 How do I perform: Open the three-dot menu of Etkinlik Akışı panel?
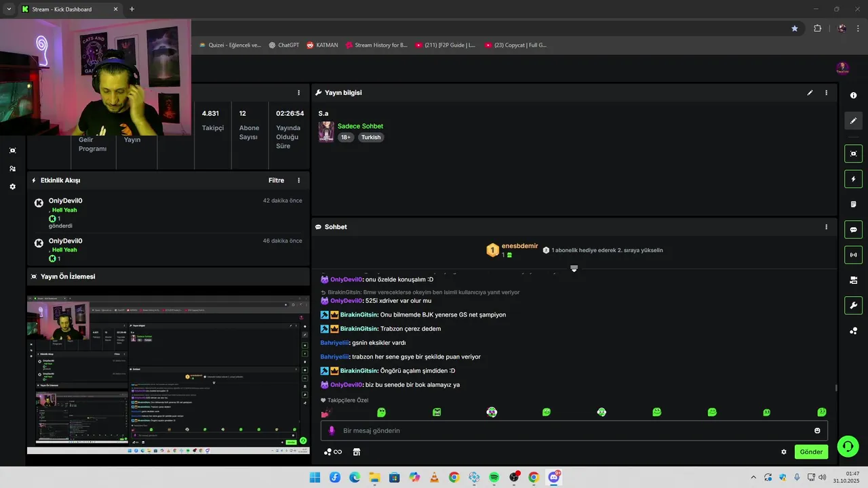(x=298, y=180)
